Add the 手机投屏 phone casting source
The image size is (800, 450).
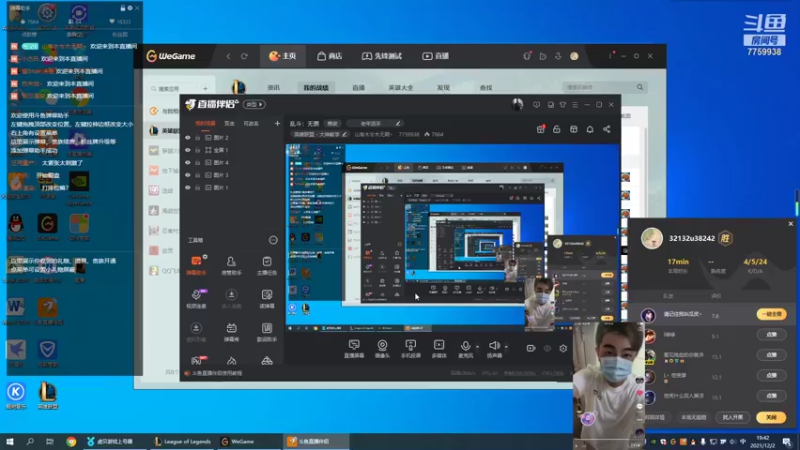tap(410, 349)
